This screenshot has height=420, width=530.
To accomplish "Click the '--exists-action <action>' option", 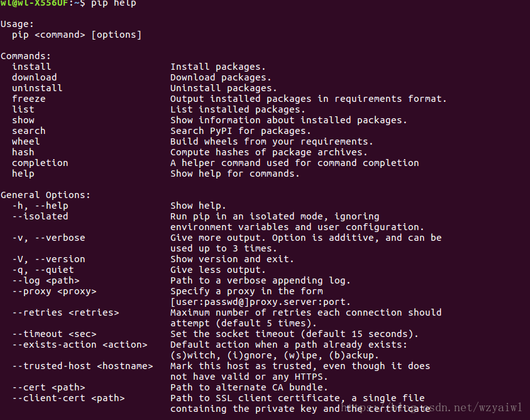I will click(80, 345).
